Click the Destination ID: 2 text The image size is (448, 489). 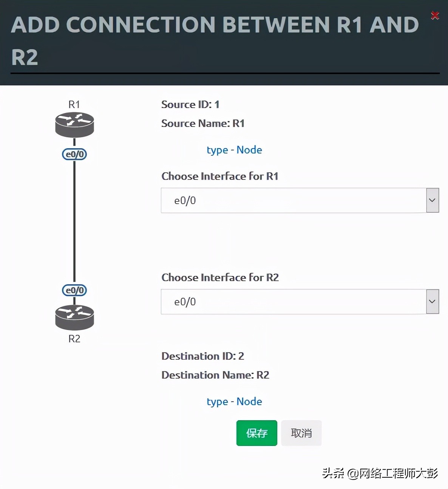202,356
